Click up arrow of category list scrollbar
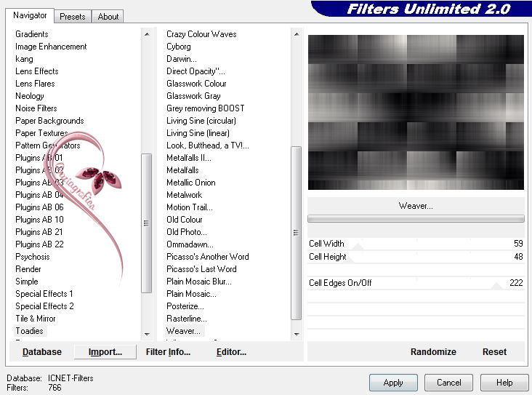 (147, 34)
